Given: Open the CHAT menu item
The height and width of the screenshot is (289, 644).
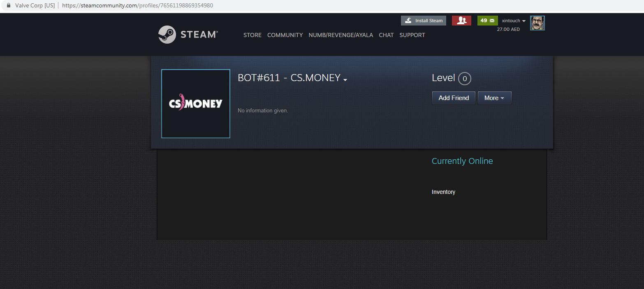Looking at the screenshot, I should tap(386, 35).
